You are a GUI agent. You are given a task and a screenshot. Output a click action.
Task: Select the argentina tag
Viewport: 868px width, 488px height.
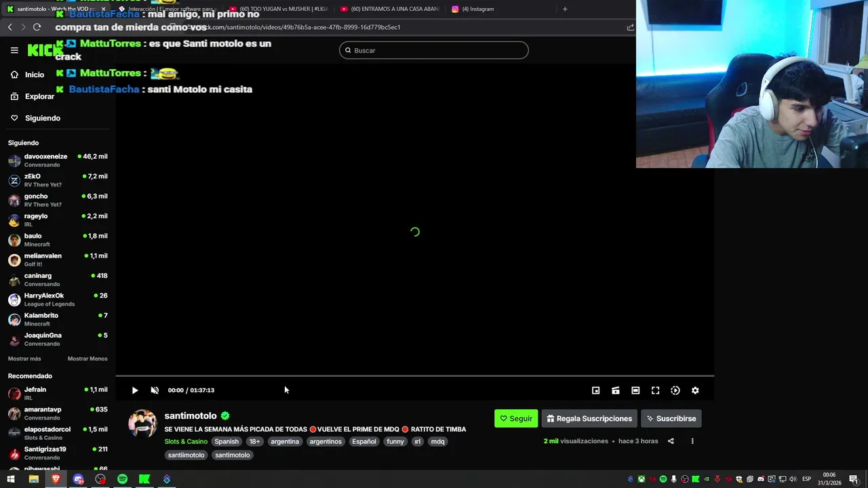285,441
